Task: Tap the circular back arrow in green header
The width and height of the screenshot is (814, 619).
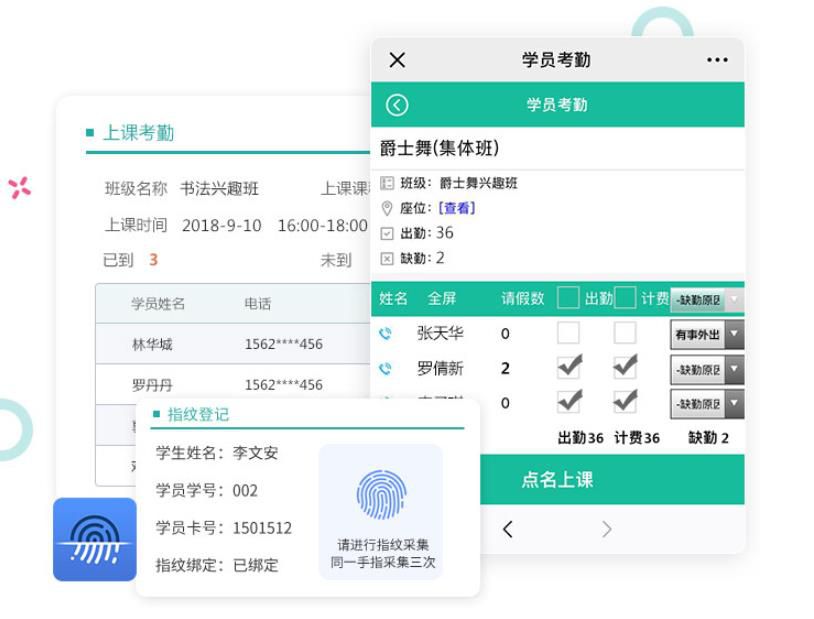Action: click(397, 105)
